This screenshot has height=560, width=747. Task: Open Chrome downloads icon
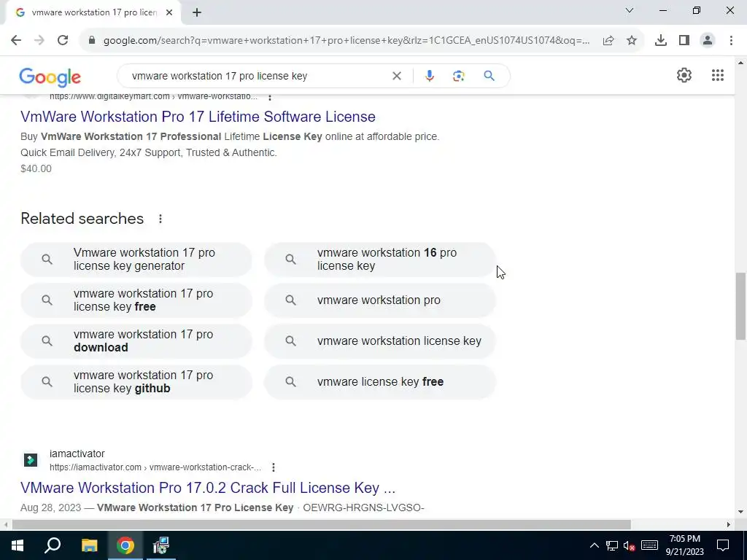pos(660,41)
